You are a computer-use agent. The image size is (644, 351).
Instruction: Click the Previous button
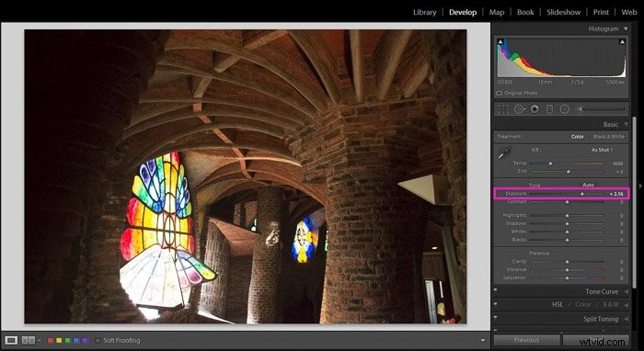[x=526, y=340]
